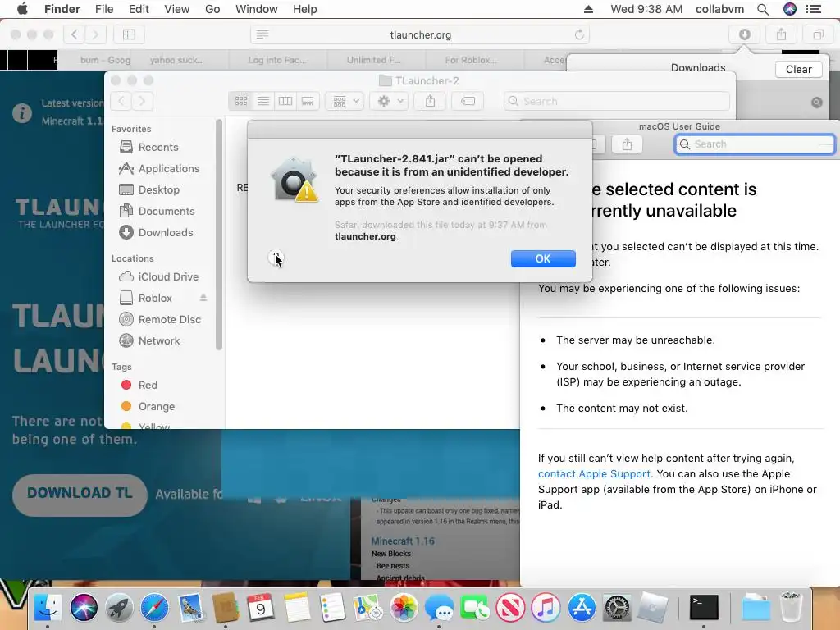Open the contact Apple Support link
The width and height of the screenshot is (840, 630).
pyautogui.click(x=594, y=473)
